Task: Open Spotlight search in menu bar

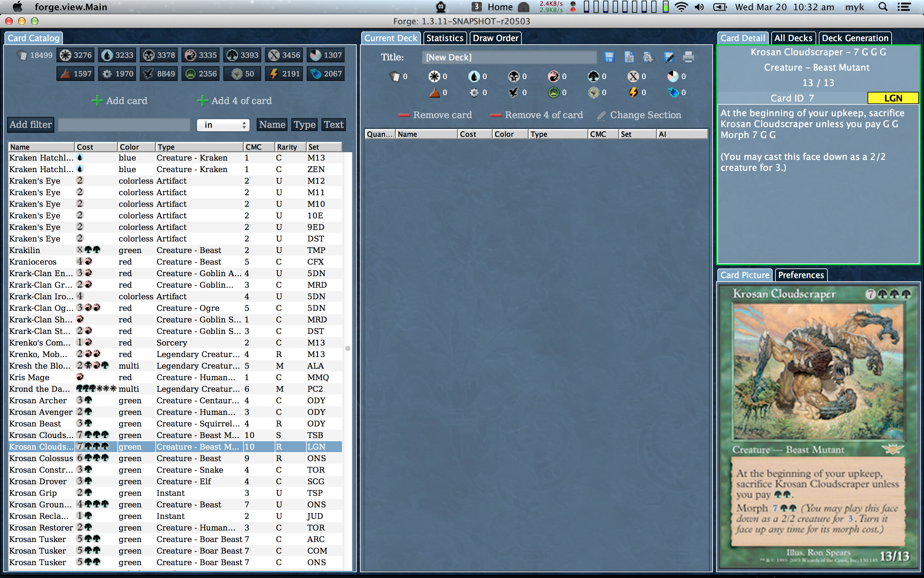Action: [883, 7]
